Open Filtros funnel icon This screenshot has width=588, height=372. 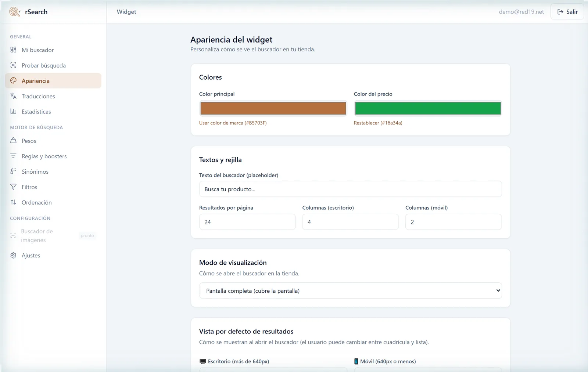click(x=13, y=187)
